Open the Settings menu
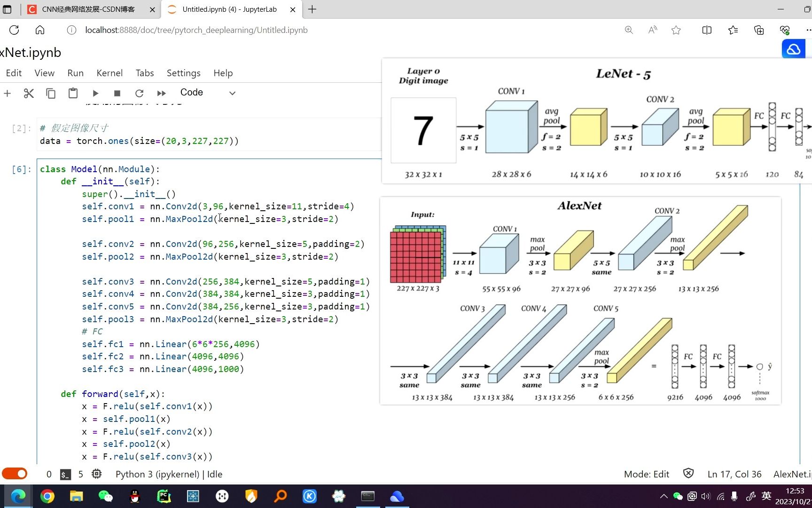The height and width of the screenshot is (508, 812). (183, 73)
